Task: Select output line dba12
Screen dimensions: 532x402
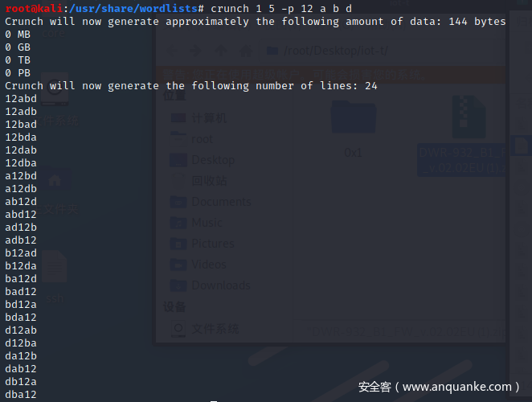Action: [x=21, y=395]
